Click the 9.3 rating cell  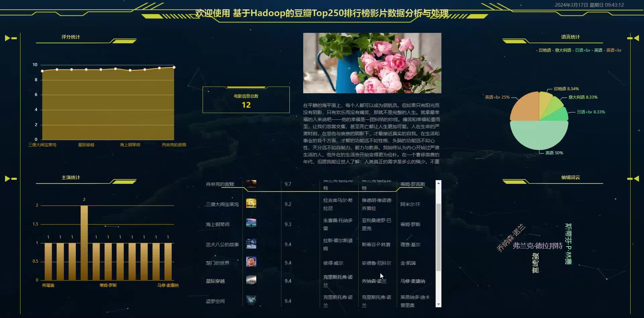pos(288,224)
